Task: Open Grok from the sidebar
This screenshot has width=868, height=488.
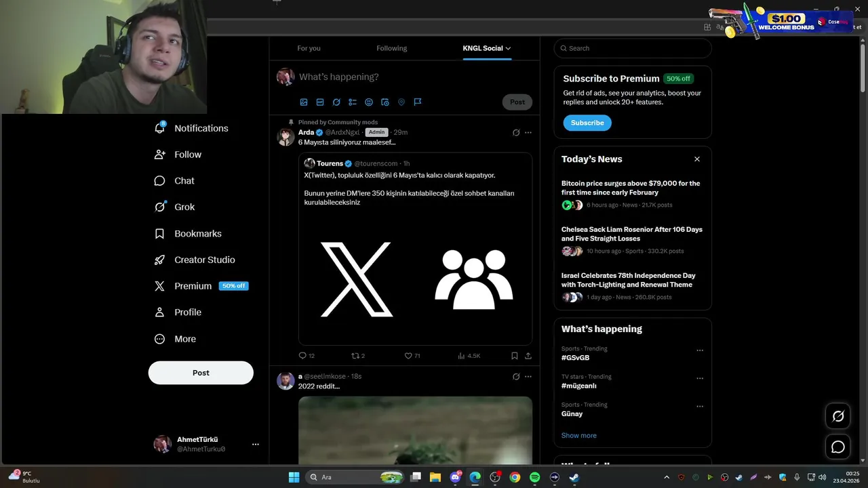Action: click(174, 207)
